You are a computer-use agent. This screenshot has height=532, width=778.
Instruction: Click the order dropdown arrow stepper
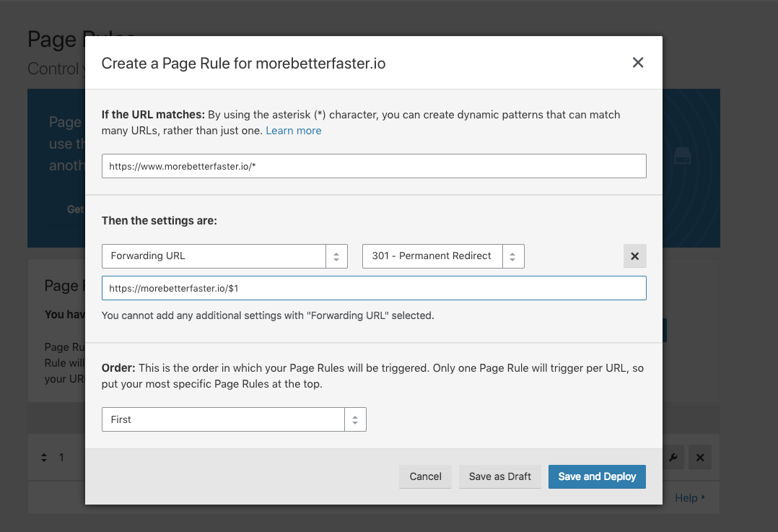click(355, 419)
